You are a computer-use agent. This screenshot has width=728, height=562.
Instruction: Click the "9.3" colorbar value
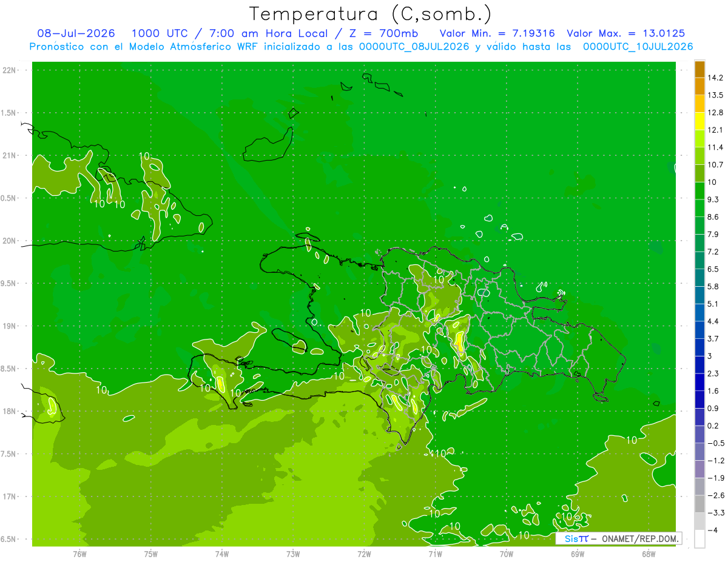pyautogui.click(x=713, y=199)
